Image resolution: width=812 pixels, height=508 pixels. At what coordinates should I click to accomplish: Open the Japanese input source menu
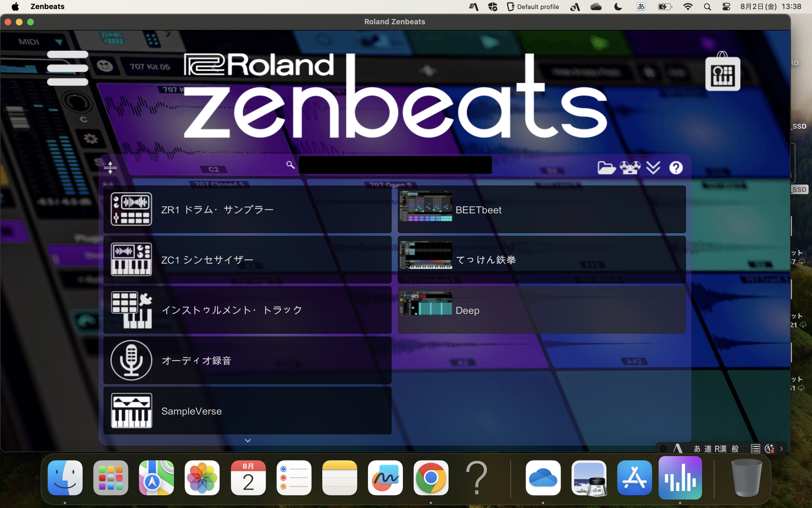641,7
